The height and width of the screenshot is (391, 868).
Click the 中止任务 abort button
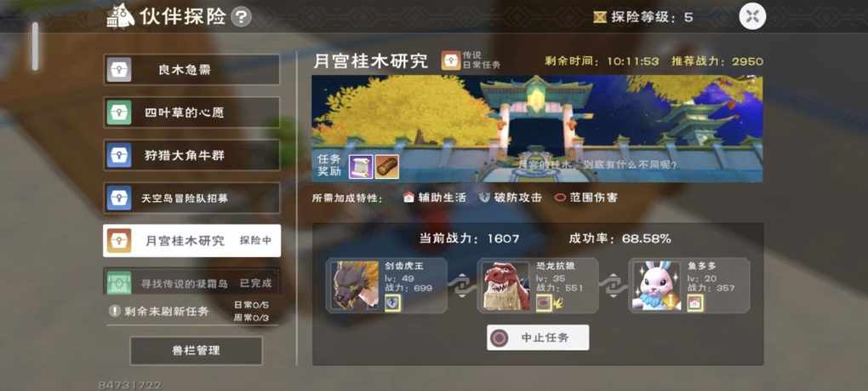click(x=538, y=337)
